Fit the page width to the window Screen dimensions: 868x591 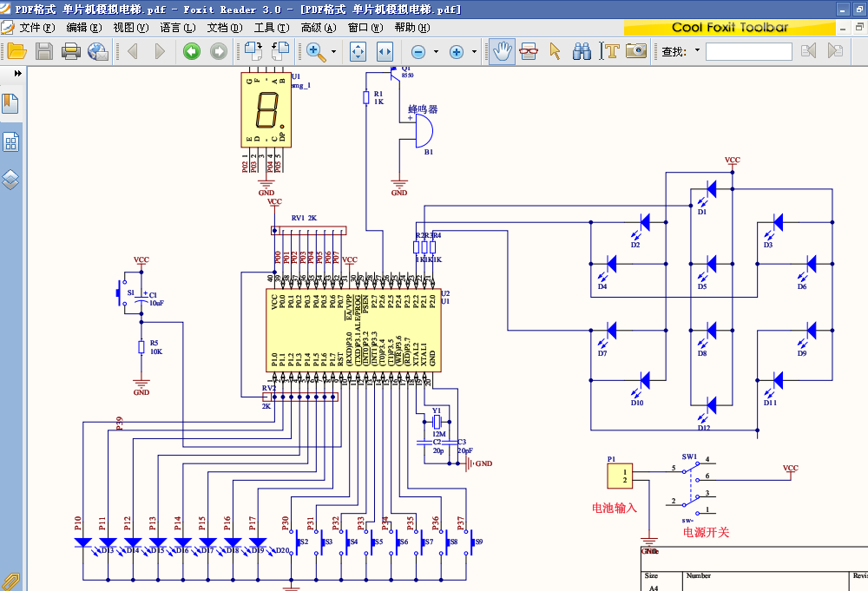[x=385, y=51]
